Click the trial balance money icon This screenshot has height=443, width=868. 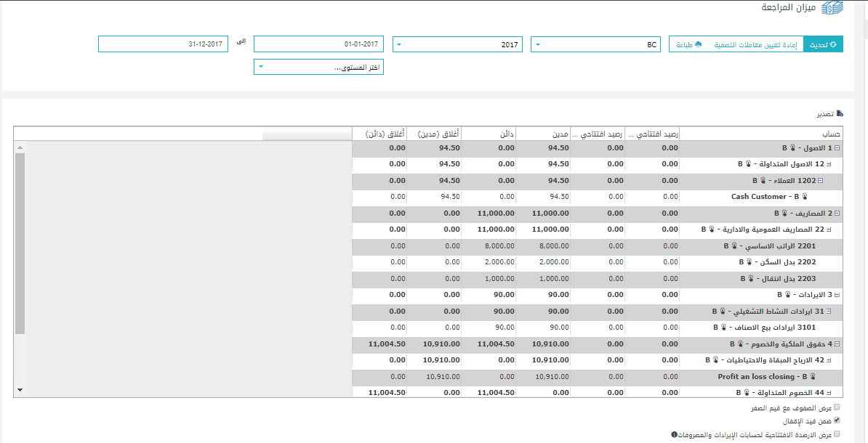click(832, 9)
